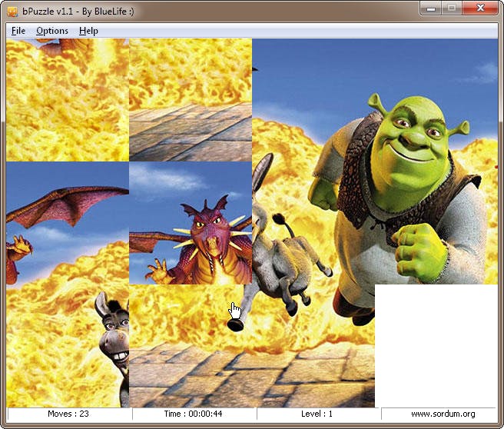This screenshot has width=504, height=429.
Task: Open the www.sordum.org link
Action: pyautogui.click(x=443, y=414)
